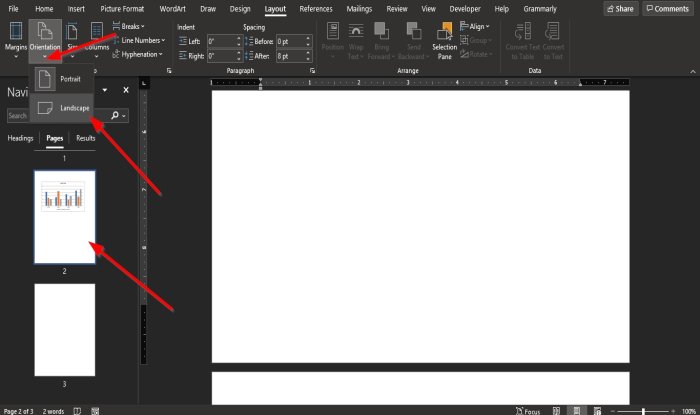Switch to Headings tab in Navigation

tap(20, 138)
